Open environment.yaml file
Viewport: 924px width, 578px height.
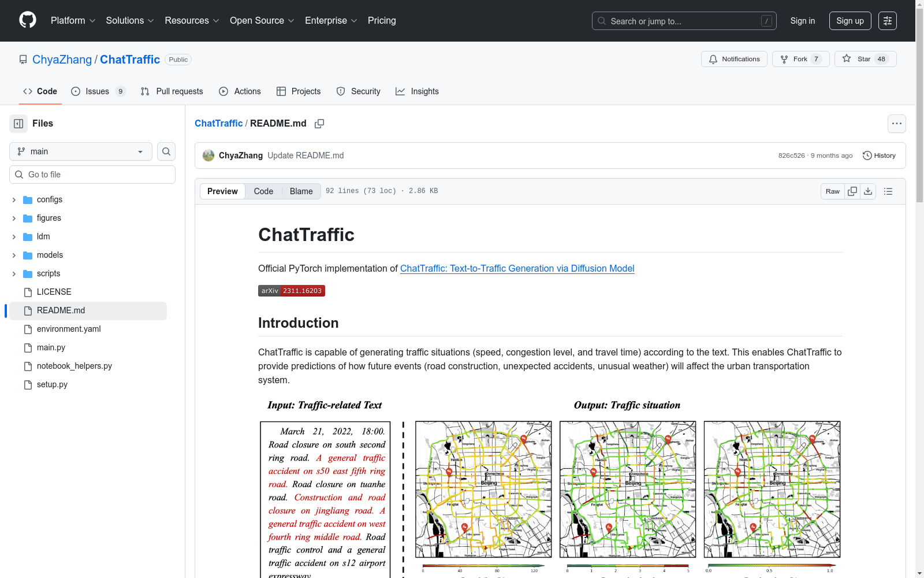point(69,329)
